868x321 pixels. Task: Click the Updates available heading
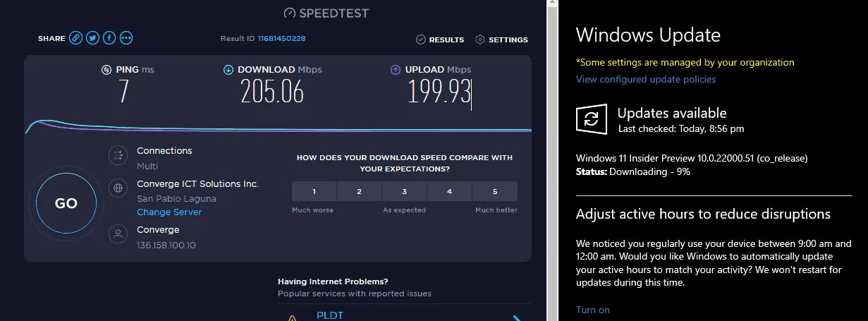(672, 113)
